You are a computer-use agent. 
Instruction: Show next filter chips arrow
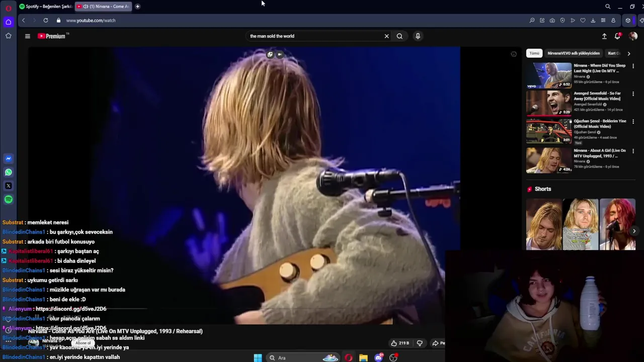pyautogui.click(x=628, y=53)
